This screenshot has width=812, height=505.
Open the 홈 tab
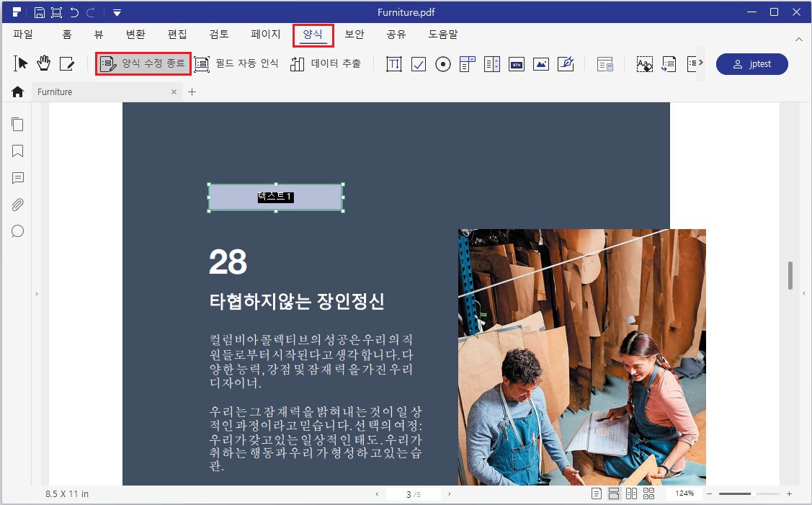pos(67,34)
